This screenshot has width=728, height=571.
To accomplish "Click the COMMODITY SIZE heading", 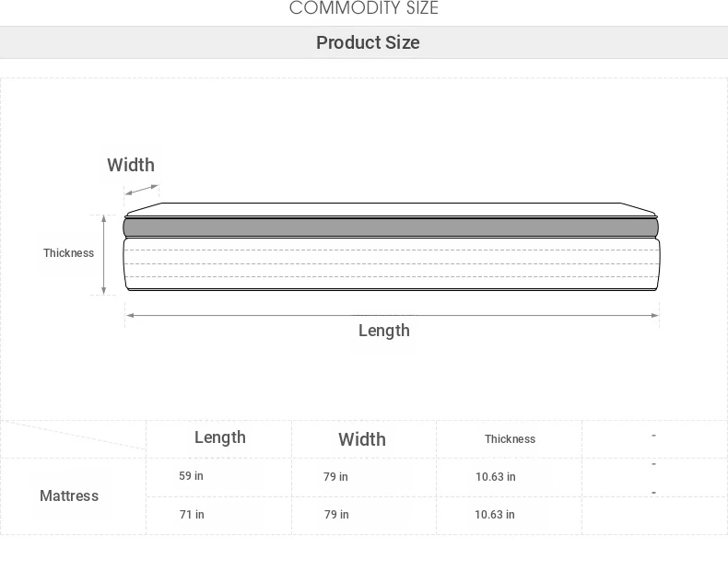I will [x=363, y=8].
